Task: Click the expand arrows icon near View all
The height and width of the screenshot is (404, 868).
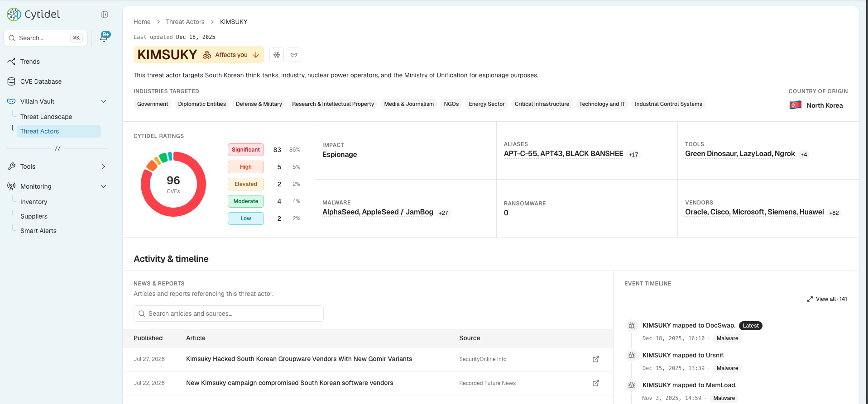Action: (x=810, y=299)
